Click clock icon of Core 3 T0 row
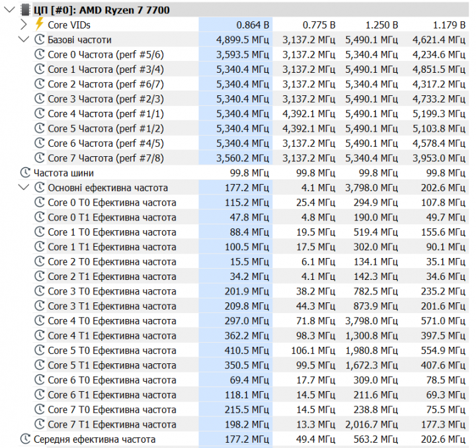Screen dimensions: 476x448 (40, 291)
